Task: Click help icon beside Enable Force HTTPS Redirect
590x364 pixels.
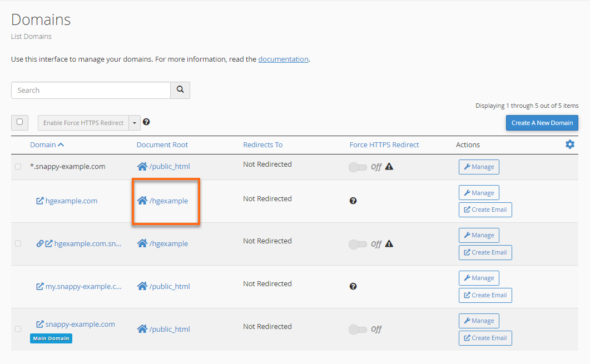Action: pos(146,122)
